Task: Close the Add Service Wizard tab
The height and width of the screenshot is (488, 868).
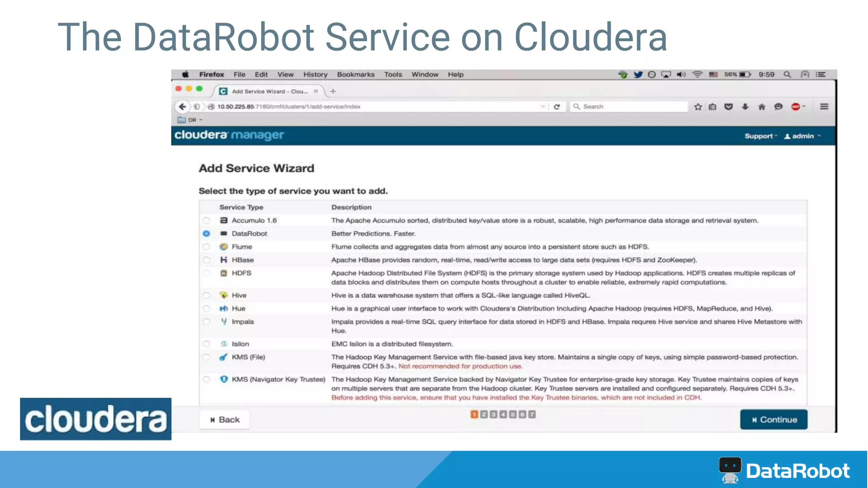Action: pyautogui.click(x=316, y=91)
